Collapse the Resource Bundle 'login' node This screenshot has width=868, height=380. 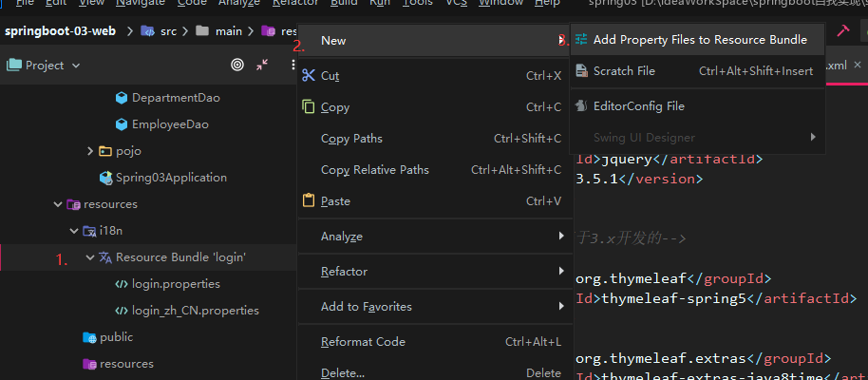tap(89, 257)
